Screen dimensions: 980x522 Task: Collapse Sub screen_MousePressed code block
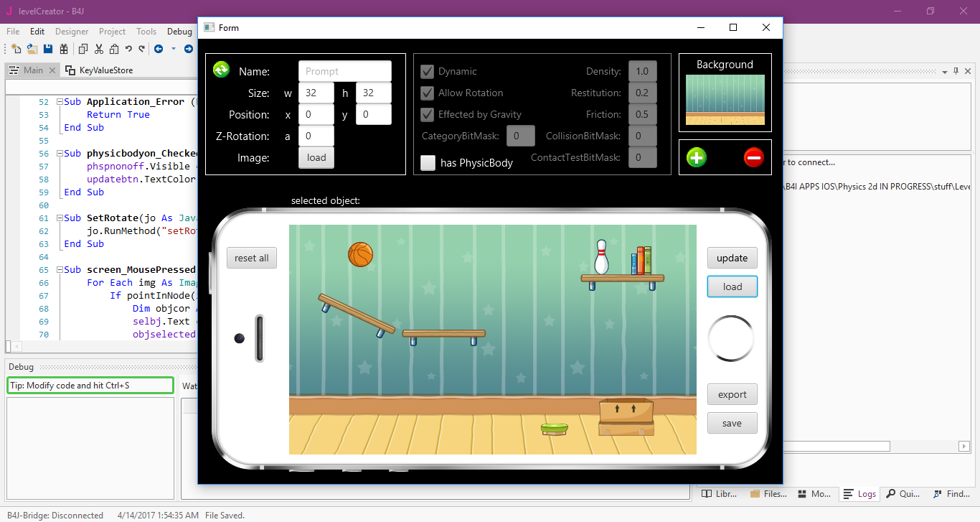tap(60, 270)
